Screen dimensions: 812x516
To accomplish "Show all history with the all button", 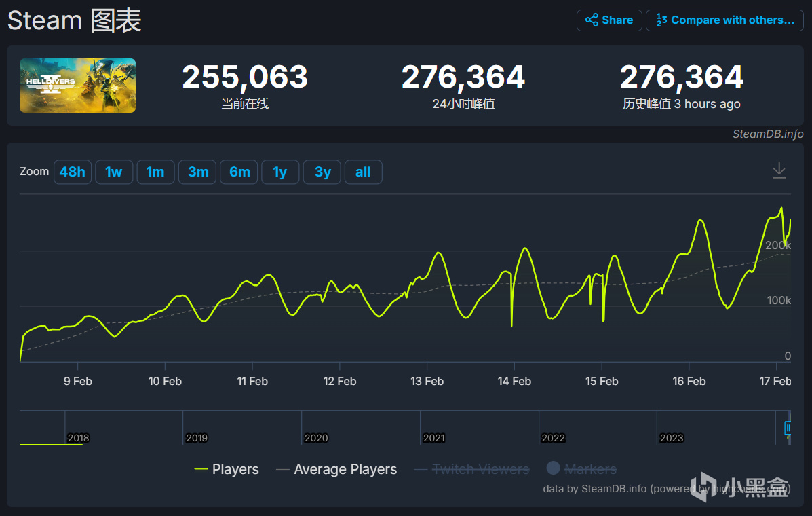I will tap(363, 172).
